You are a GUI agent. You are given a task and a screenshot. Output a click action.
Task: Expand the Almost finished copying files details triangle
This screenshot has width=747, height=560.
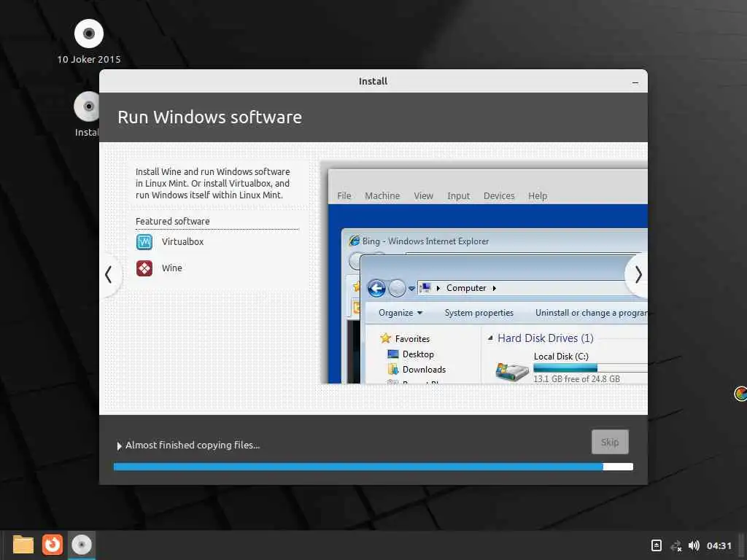click(x=119, y=446)
